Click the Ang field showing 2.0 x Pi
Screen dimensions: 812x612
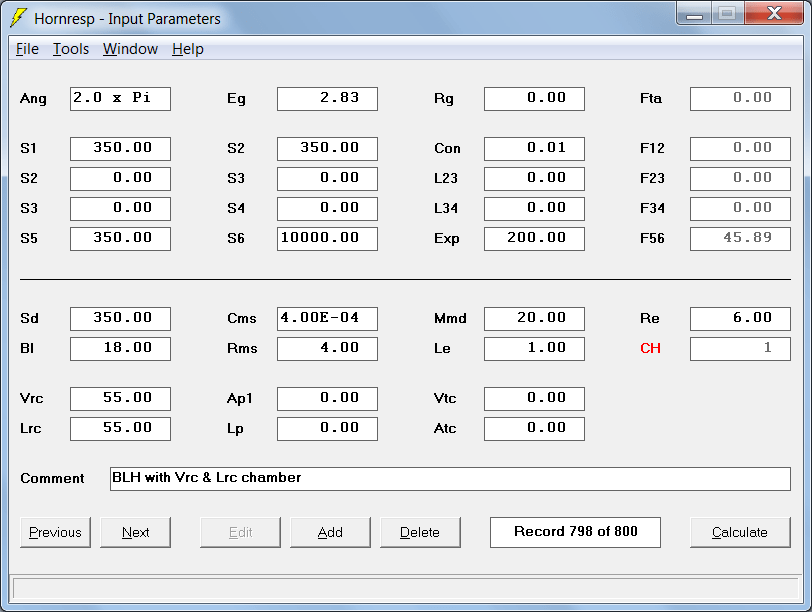tap(120, 98)
